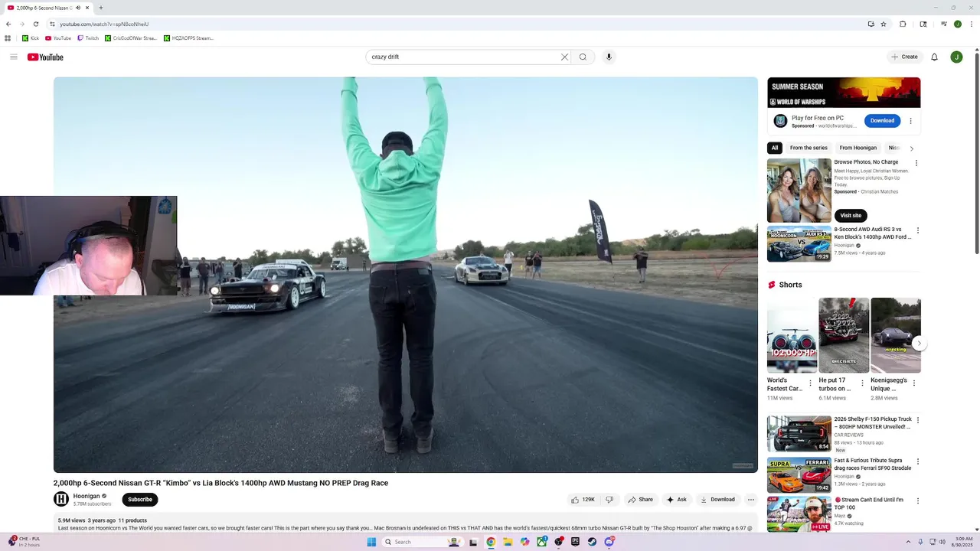This screenshot has width=980, height=551.
Task: Show next Shorts with arrow
Action: click(x=919, y=344)
